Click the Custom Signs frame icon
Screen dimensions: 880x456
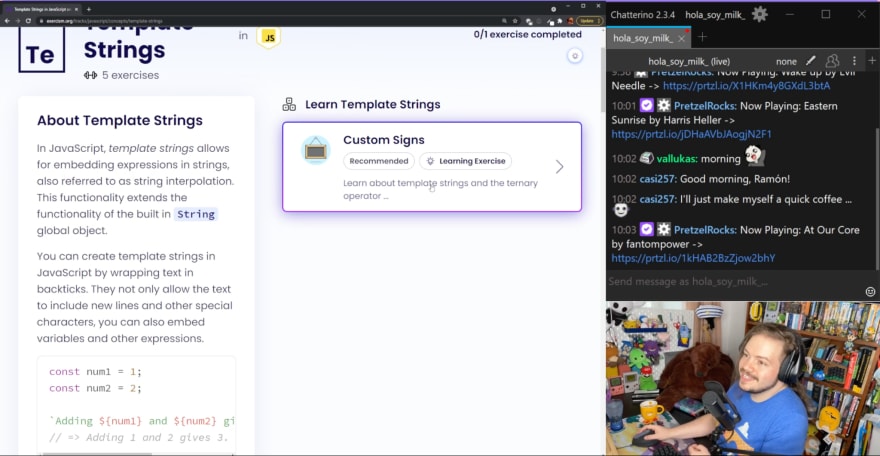[x=315, y=150]
